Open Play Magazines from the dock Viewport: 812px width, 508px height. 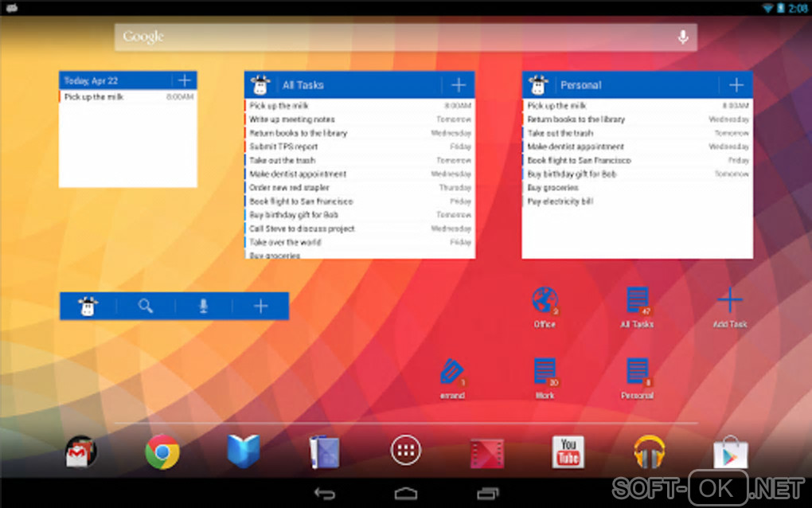pyautogui.click(x=325, y=452)
